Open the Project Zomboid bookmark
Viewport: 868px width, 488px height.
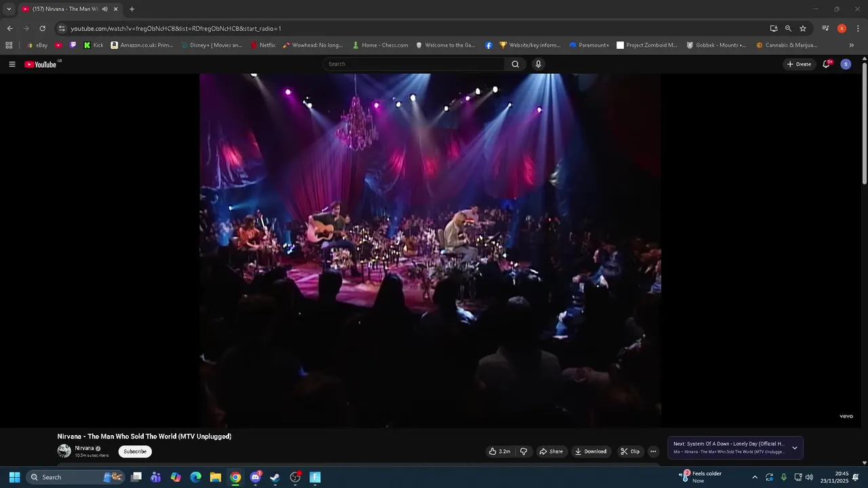[x=647, y=45]
